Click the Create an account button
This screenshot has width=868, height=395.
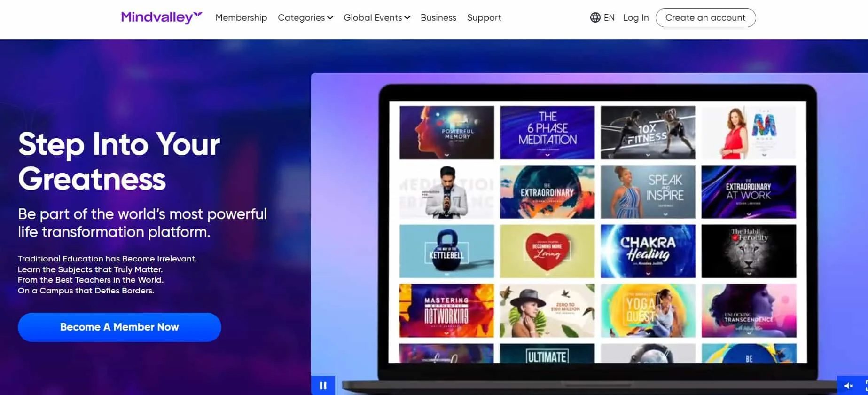point(705,18)
